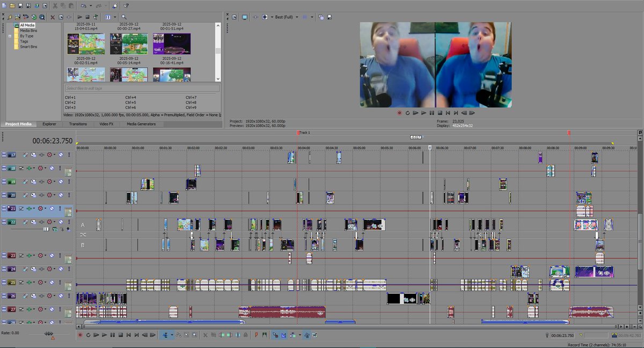Screen dimensions: 644x348
Task: Copy preview snapshot to clipboard
Action: point(321,17)
